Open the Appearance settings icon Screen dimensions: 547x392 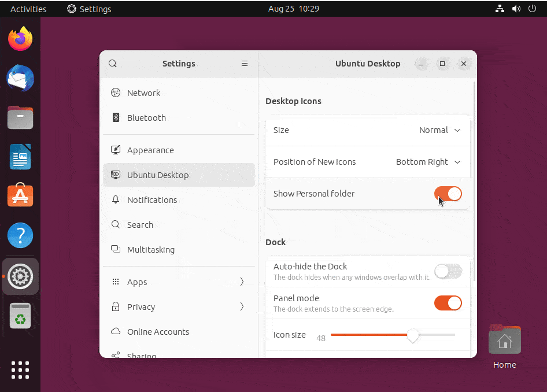click(117, 149)
